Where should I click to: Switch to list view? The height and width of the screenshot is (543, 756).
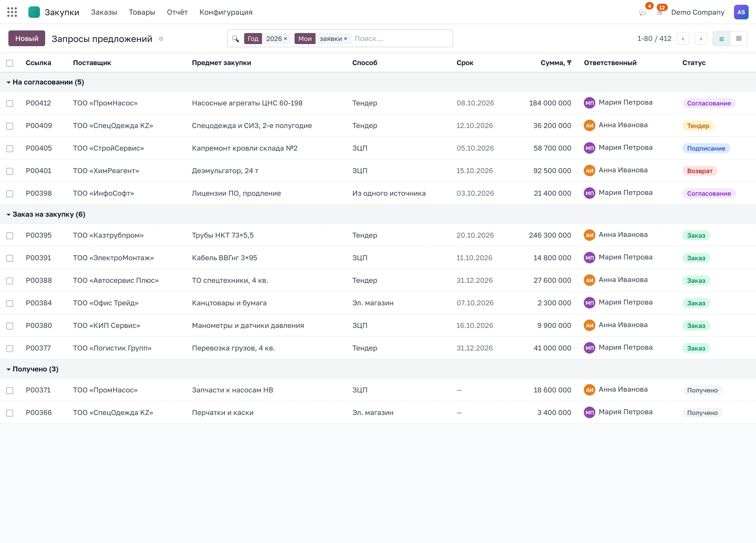pyautogui.click(x=721, y=39)
